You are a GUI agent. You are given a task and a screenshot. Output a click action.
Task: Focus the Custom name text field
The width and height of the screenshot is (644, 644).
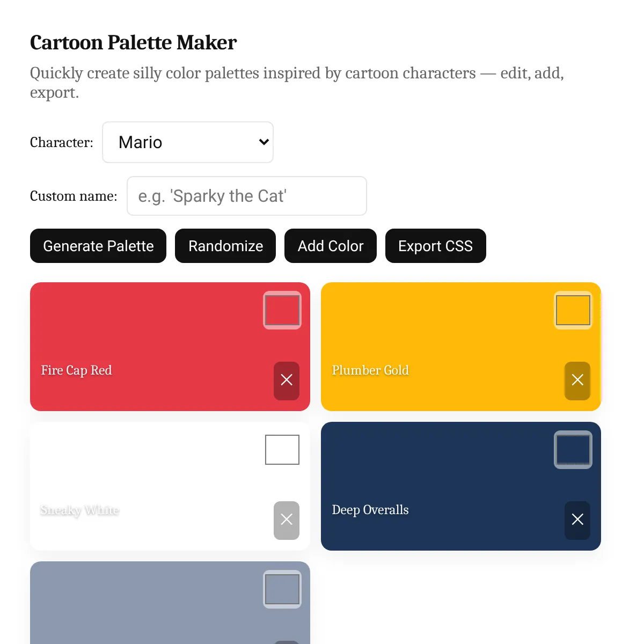click(247, 196)
